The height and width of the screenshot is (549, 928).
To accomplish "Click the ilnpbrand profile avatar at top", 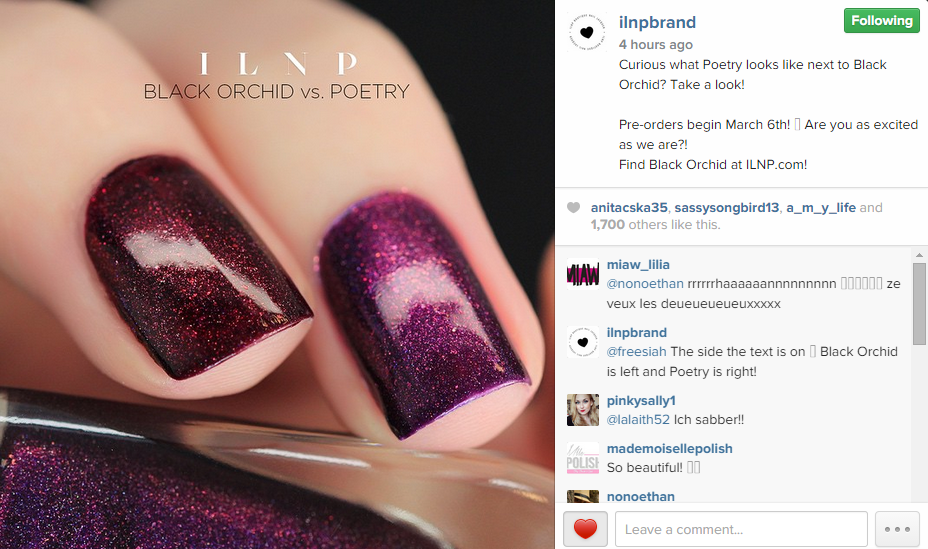I will tap(587, 32).
